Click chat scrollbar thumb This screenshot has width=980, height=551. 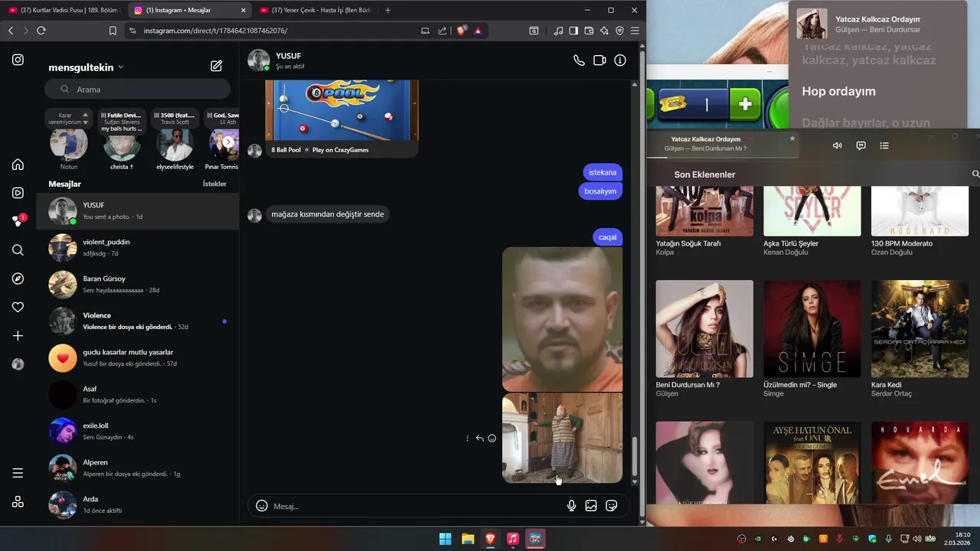coord(634,455)
